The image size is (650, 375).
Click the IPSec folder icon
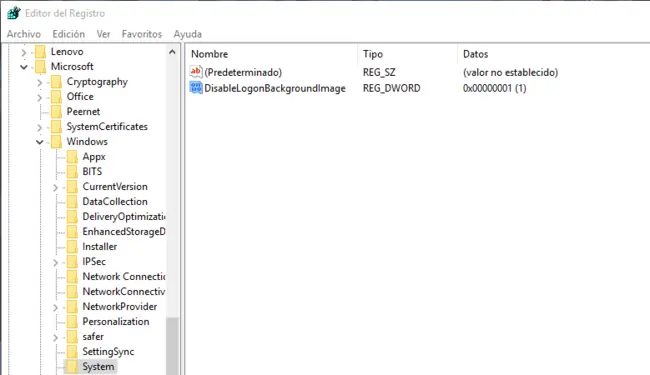tap(72, 261)
